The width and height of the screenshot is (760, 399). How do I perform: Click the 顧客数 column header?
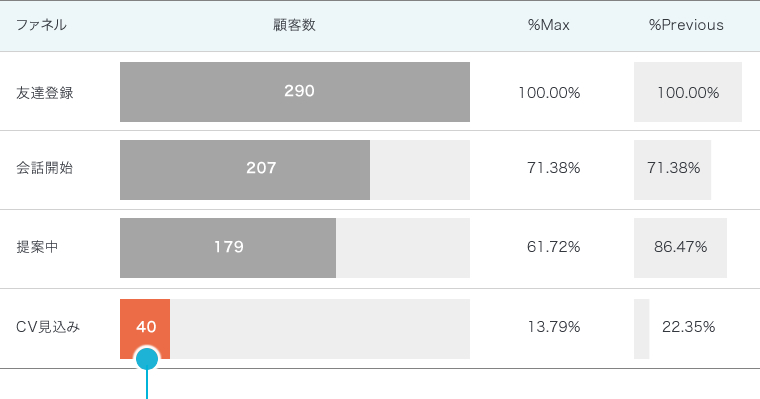point(294,25)
